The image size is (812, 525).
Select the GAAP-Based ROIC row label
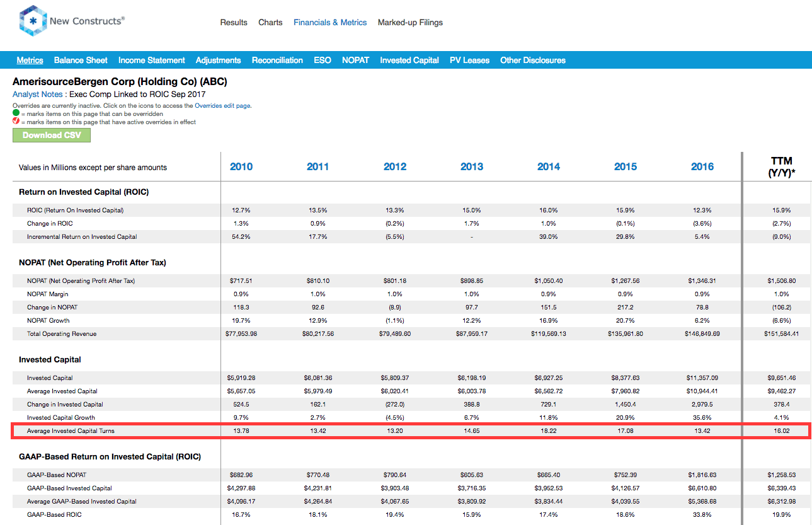tap(54, 514)
